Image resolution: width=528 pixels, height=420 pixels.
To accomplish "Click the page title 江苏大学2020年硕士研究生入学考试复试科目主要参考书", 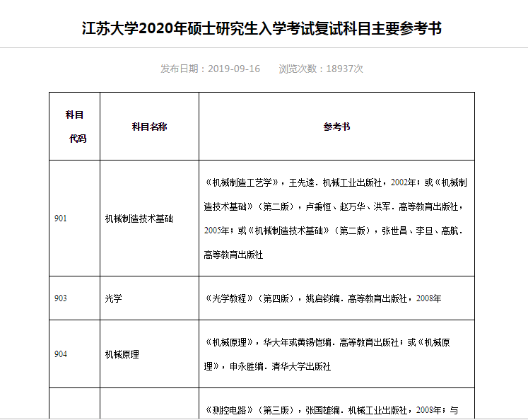I will click(x=262, y=28).
